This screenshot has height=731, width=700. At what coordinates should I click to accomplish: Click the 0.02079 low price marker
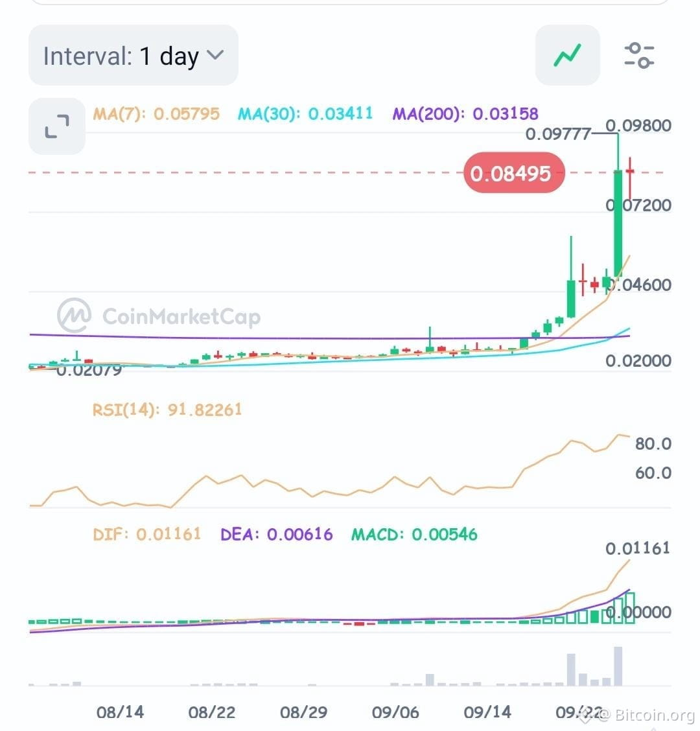[x=89, y=371]
